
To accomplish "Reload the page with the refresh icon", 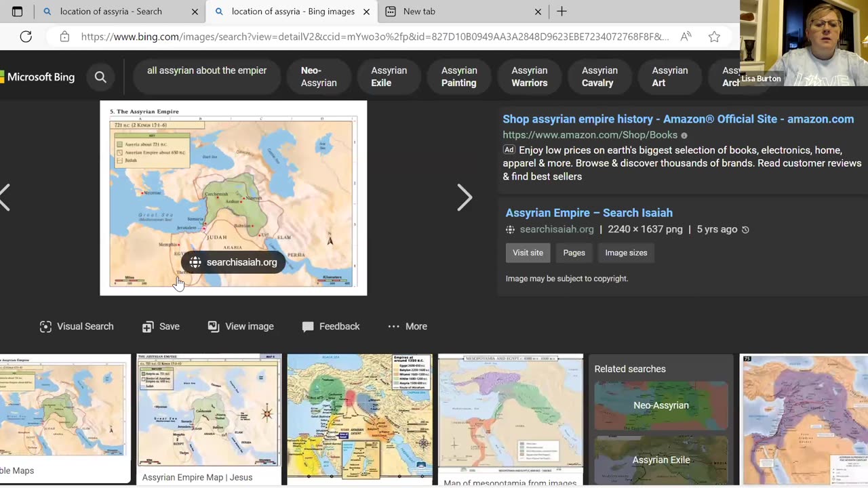I will point(26,37).
